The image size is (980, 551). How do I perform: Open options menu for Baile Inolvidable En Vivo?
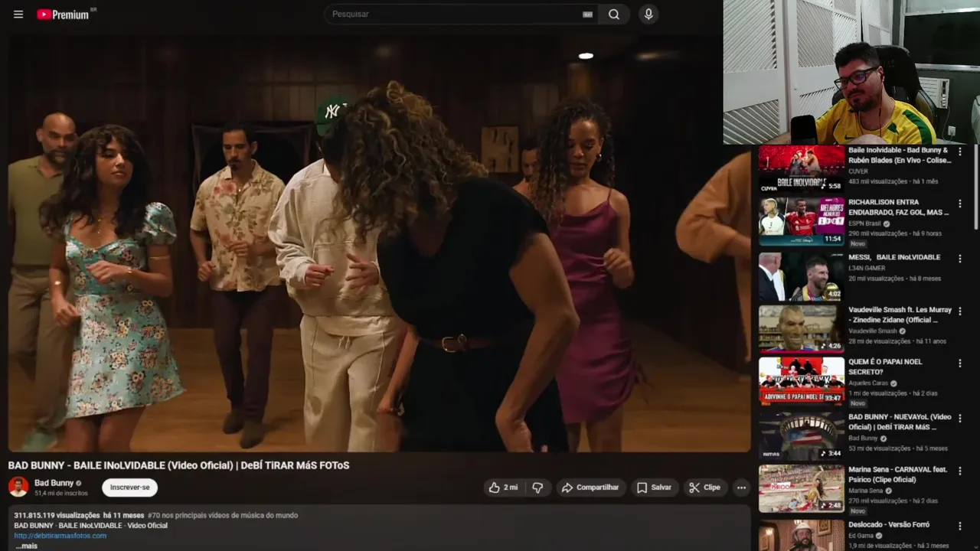pyautogui.click(x=960, y=152)
